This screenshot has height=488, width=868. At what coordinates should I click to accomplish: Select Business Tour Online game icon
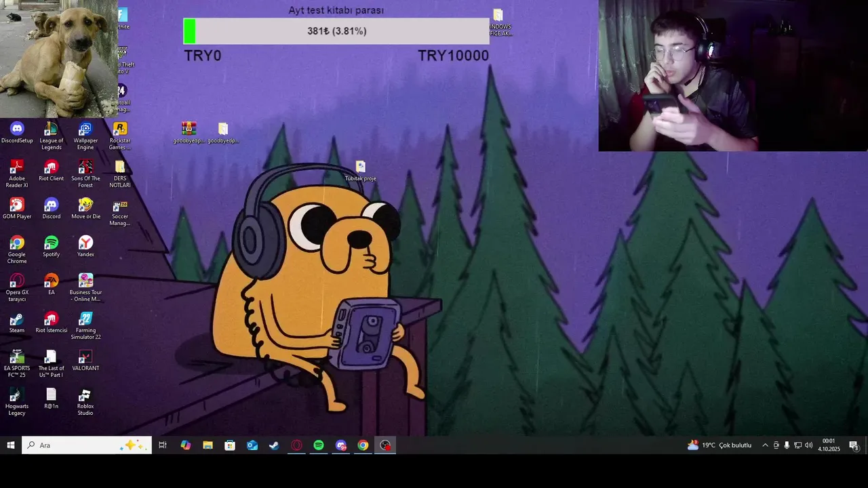[85, 287]
